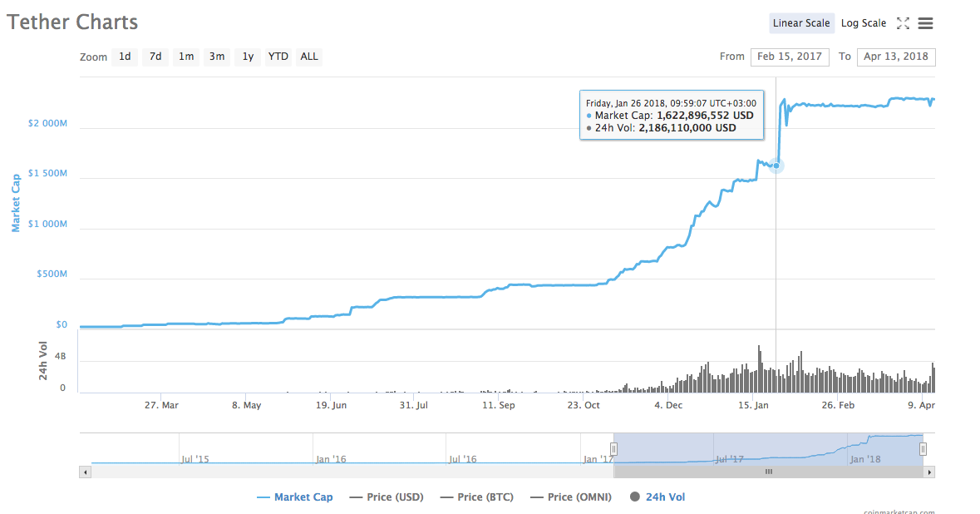980x514 pixels.
Task: Click the right scrollbar arrow of navigator
Action: pos(929,472)
